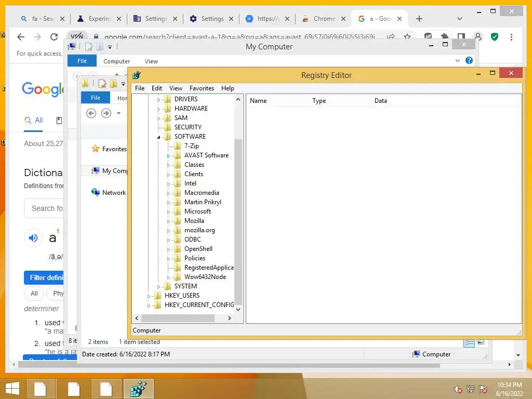Screen dimensions: 532x399
Task: Click registry tree scroll left arrow
Action: (x=137, y=318)
